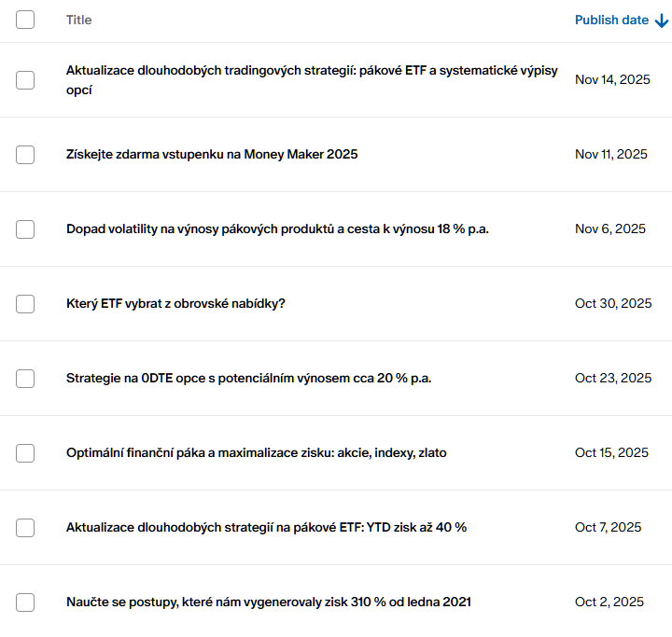
Task: Tick the checkbox for 'Který ETF vybrat' post
Action: pyautogui.click(x=25, y=304)
